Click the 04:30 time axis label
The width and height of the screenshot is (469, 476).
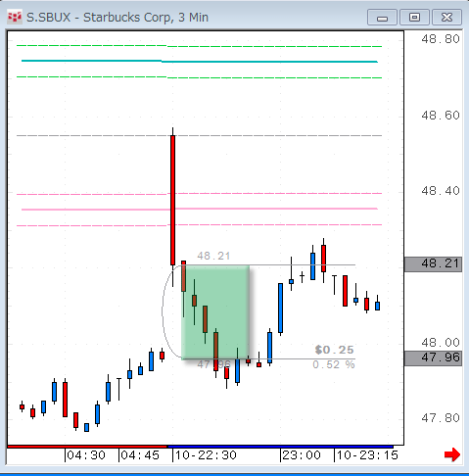[86, 455]
